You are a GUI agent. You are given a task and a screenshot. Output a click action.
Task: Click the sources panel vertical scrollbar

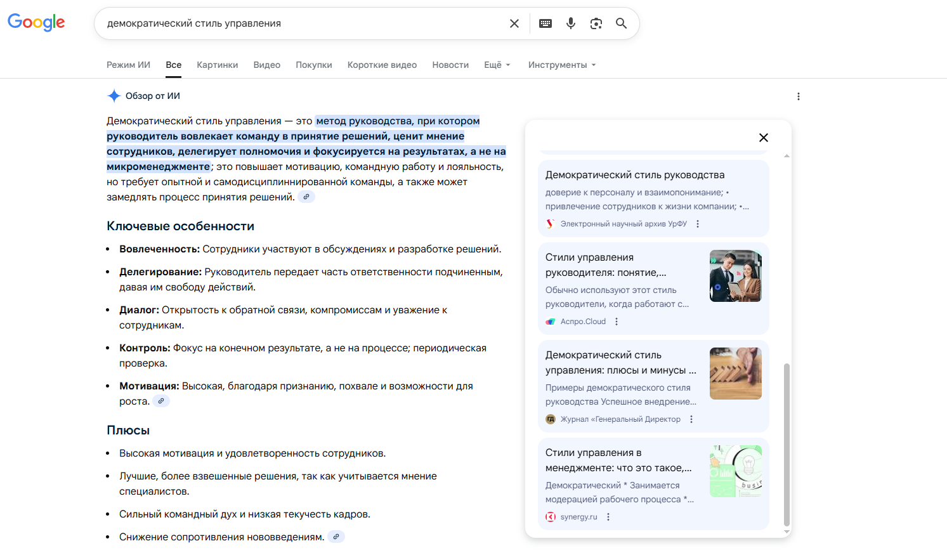click(x=787, y=444)
